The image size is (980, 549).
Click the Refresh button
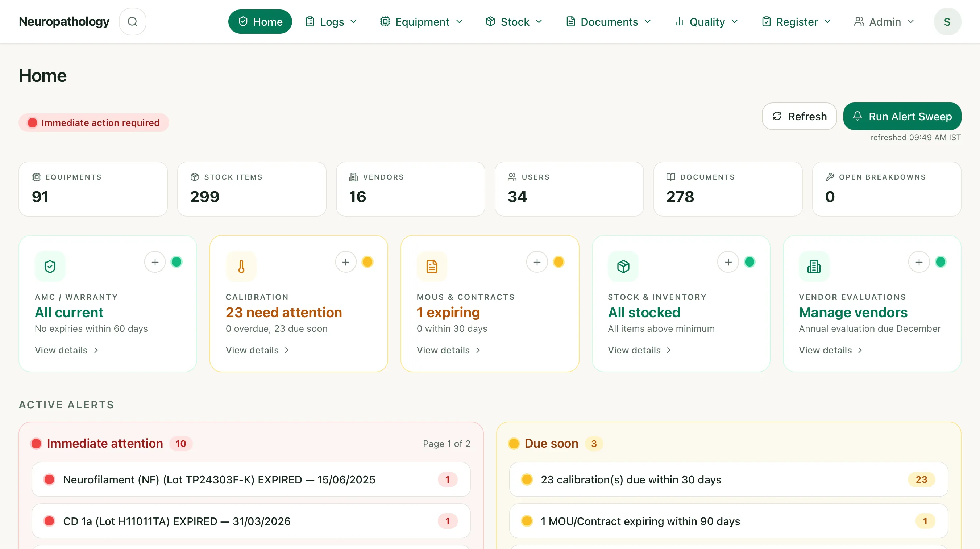click(799, 116)
